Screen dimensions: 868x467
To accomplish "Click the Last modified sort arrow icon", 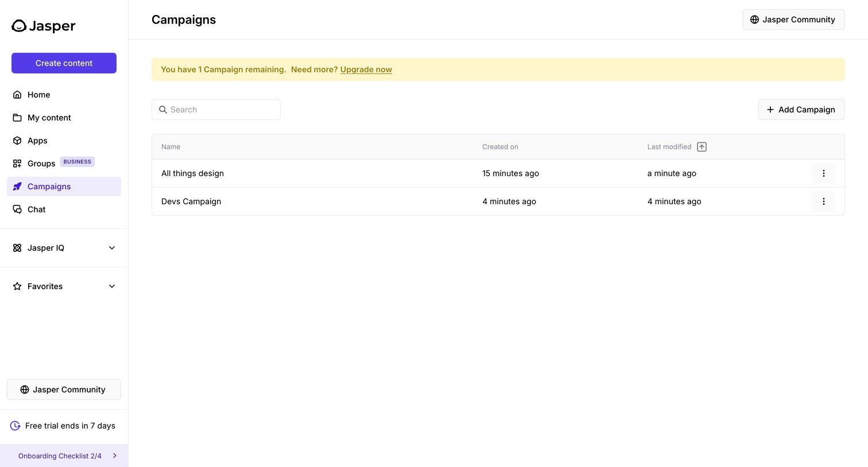I will point(702,147).
